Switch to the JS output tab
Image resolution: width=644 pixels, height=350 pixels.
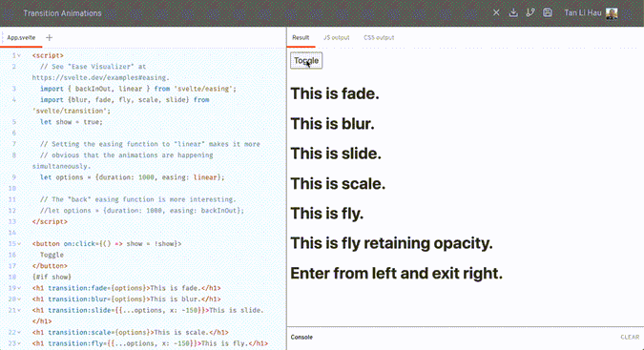click(336, 38)
